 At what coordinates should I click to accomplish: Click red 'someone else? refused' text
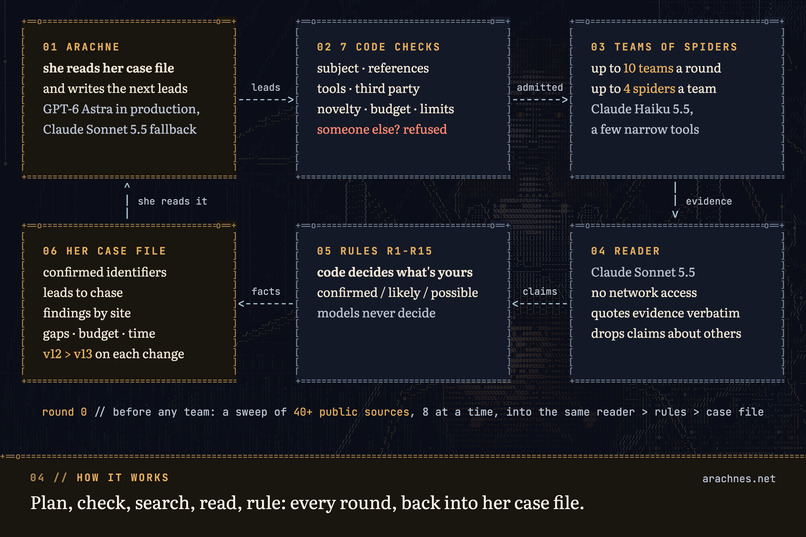tap(382, 129)
